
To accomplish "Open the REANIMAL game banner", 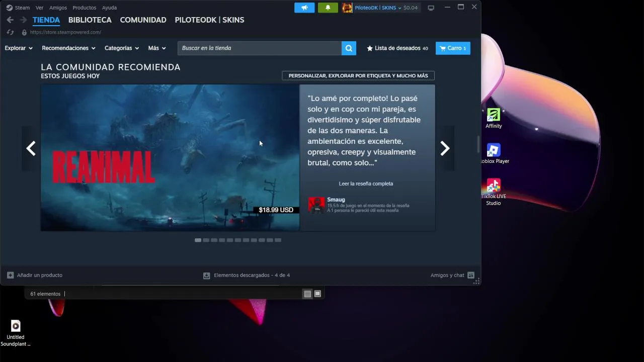I will 170,158.
